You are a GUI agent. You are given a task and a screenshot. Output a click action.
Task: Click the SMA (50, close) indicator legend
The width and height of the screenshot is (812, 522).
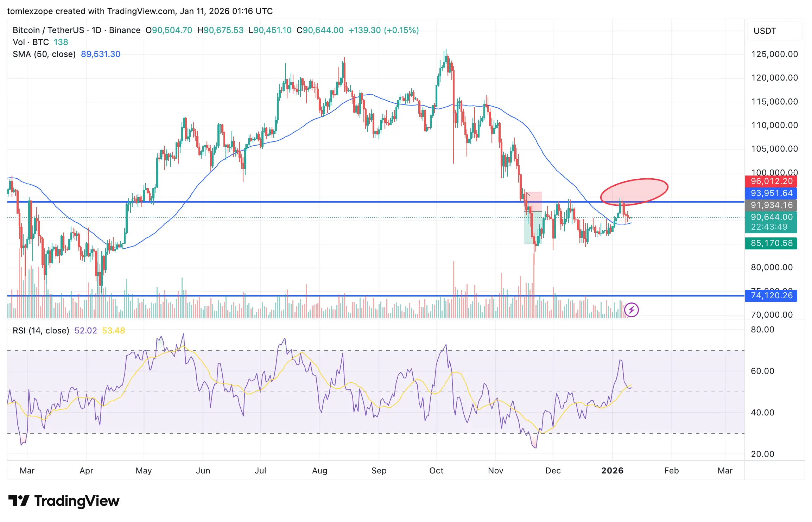coord(44,54)
